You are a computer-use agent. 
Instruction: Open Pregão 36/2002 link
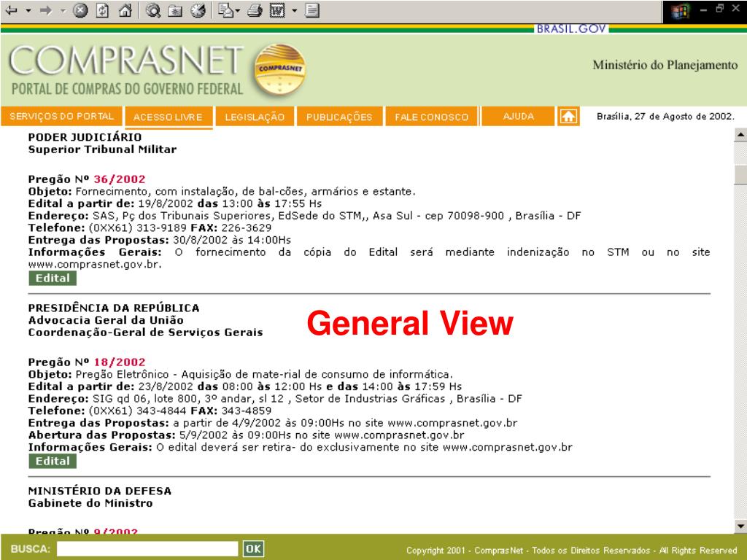120,179
